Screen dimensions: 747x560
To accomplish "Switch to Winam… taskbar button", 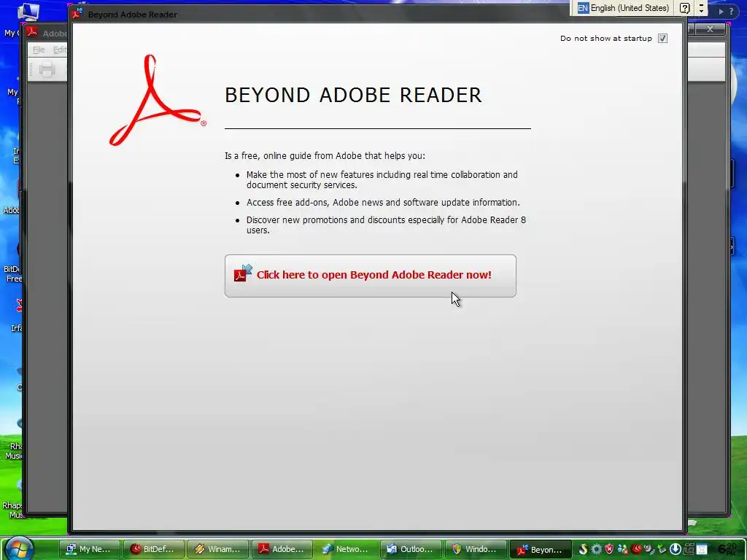I will pos(217,549).
